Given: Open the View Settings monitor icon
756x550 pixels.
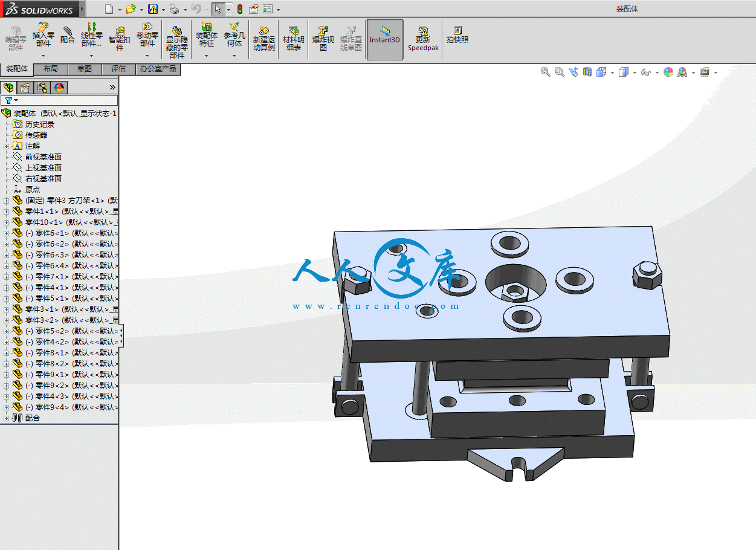Looking at the screenshot, I should 705,72.
